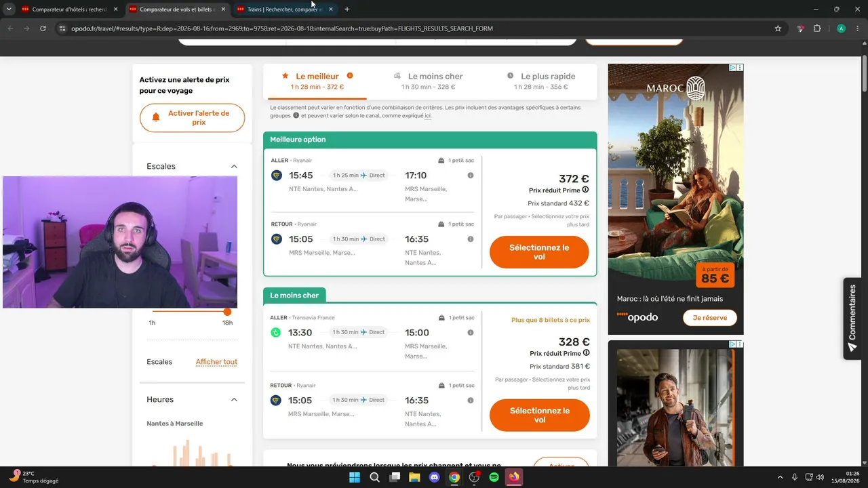Reload the page in the browser toolbar
This screenshot has width=868, height=488.
43,28
